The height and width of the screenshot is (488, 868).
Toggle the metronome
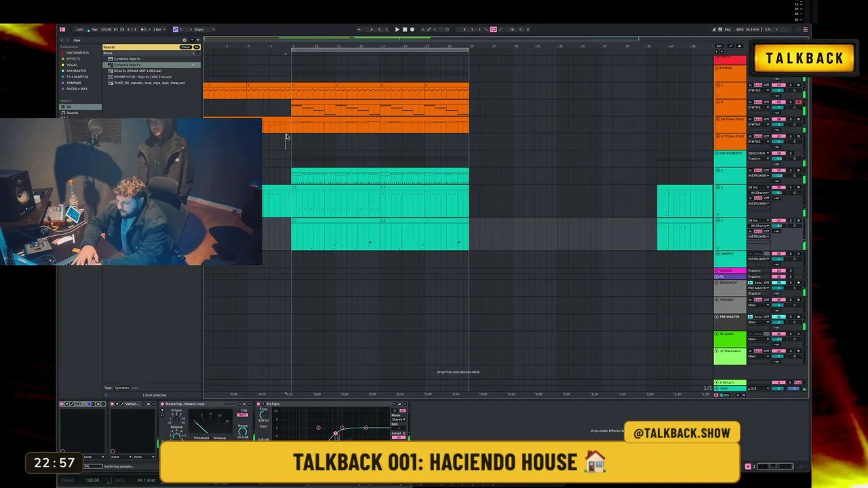click(x=144, y=29)
